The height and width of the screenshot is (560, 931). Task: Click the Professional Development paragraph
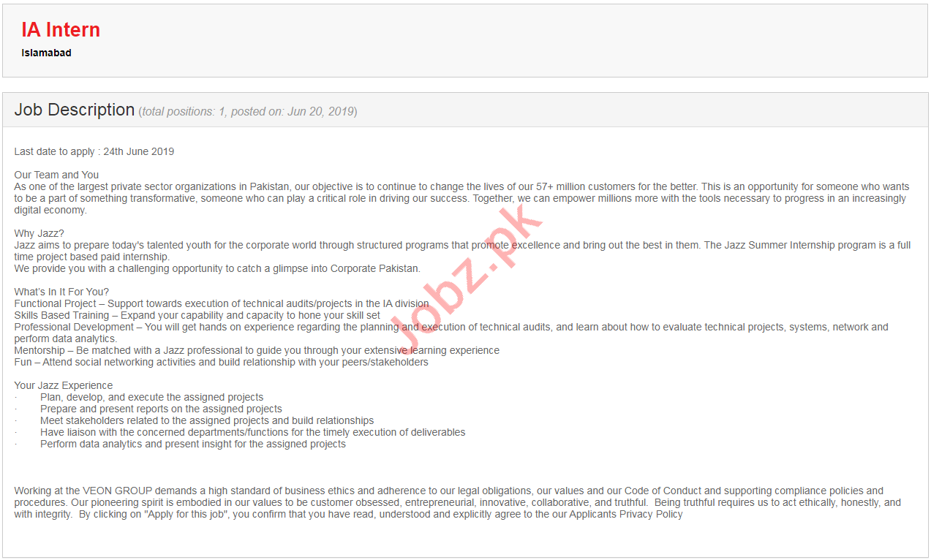point(451,333)
